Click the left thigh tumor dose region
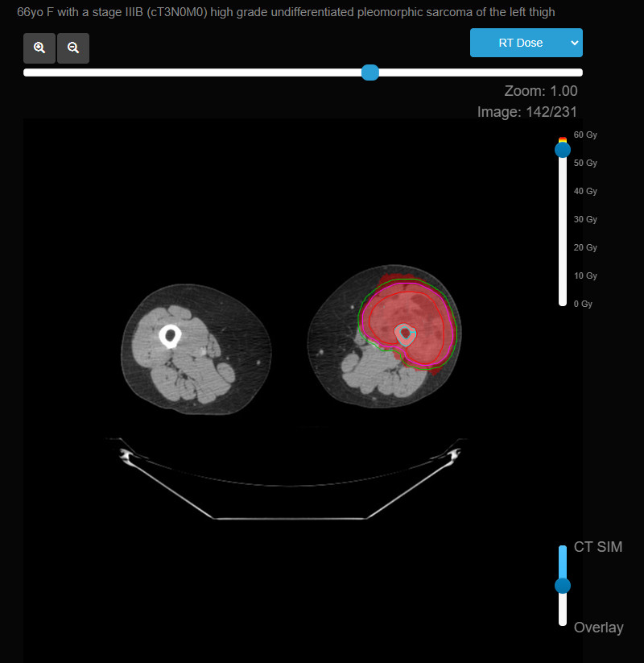 point(409,322)
